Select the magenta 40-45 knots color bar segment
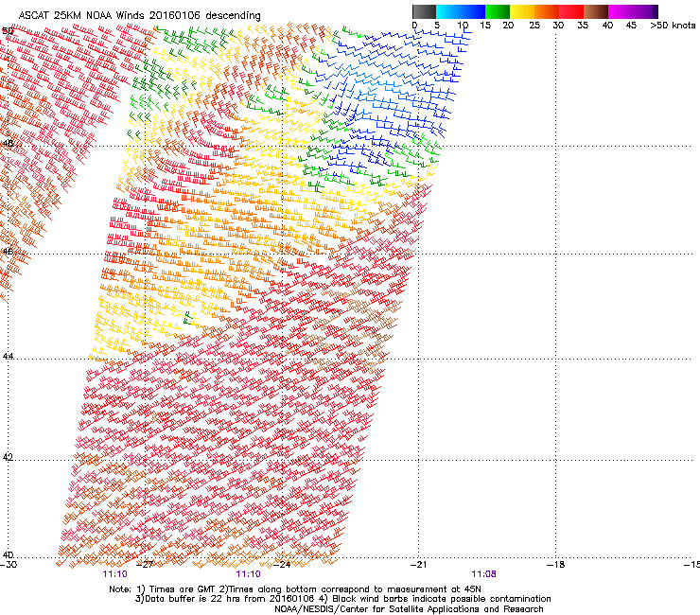The height and width of the screenshot is (615, 700). pos(621,11)
